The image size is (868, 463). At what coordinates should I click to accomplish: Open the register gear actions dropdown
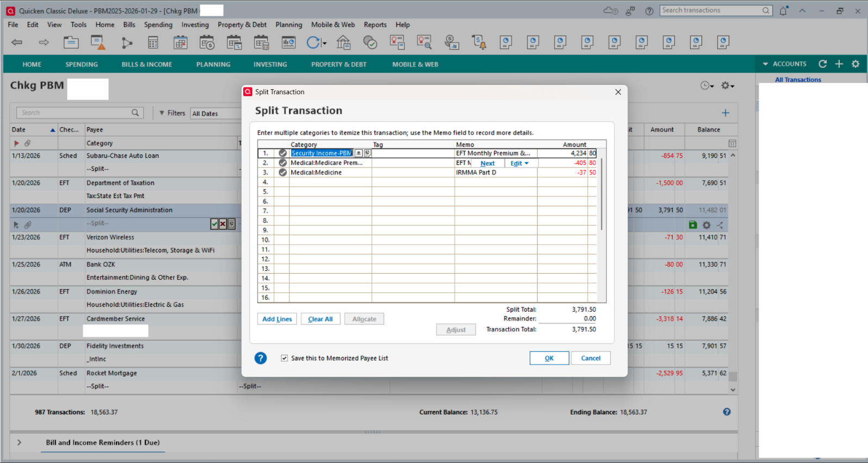(728, 85)
